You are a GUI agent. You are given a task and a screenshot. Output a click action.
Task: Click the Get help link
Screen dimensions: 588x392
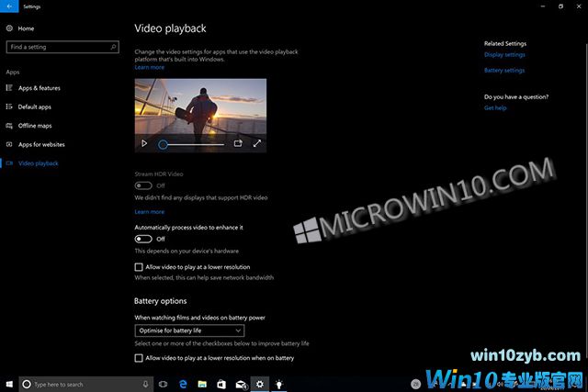click(494, 107)
